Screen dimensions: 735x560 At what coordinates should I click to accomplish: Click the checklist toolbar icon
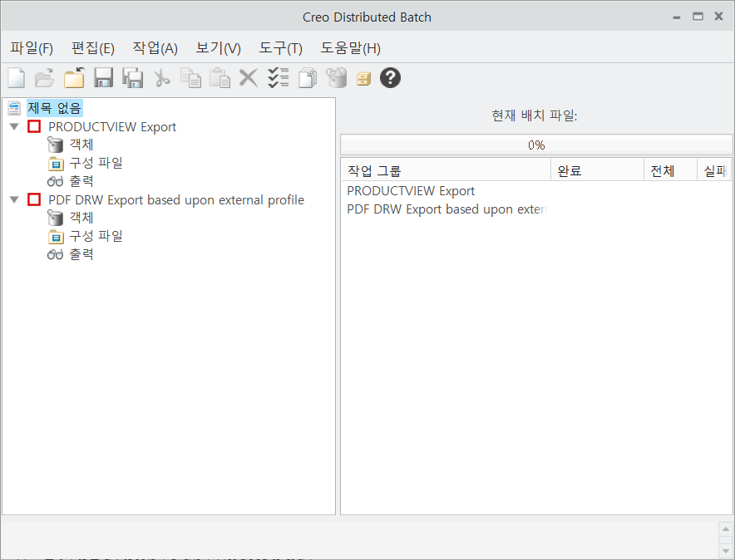tap(278, 78)
